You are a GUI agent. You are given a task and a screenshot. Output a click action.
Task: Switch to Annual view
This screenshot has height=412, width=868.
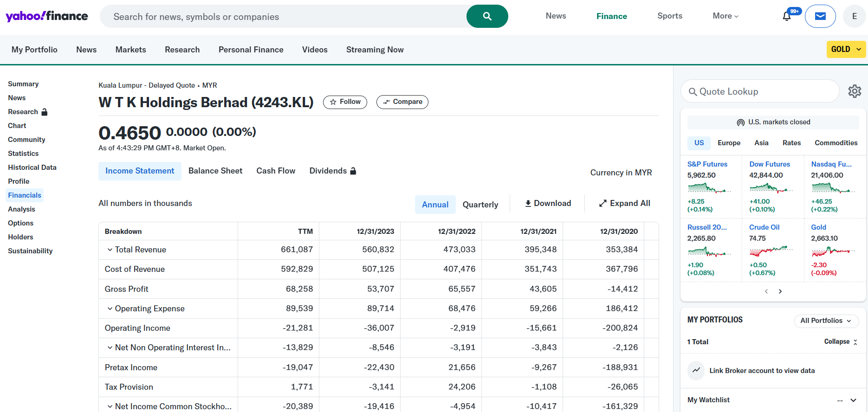point(435,205)
